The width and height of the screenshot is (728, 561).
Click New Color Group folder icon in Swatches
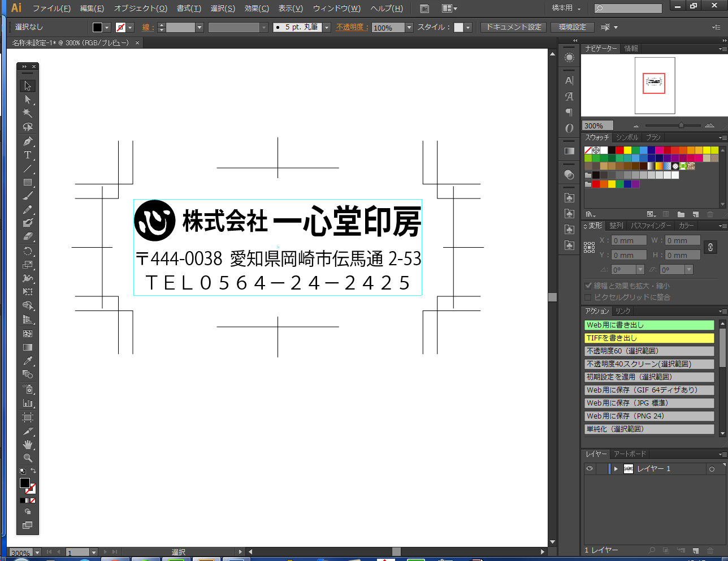(681, 214)
